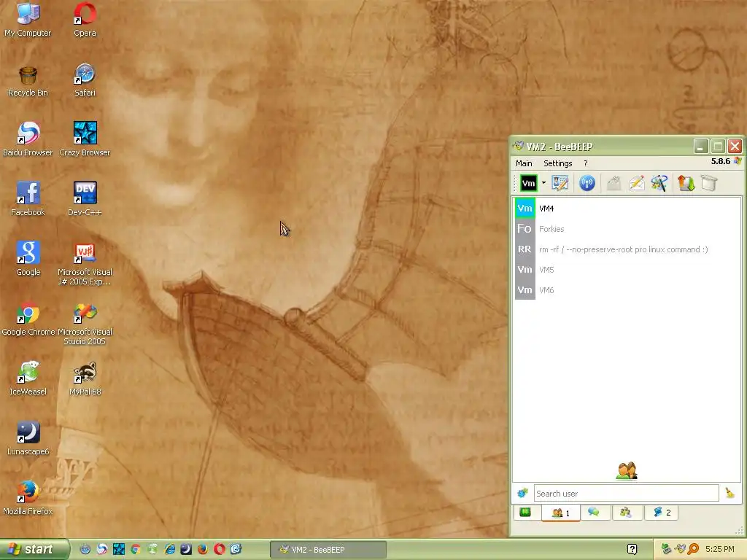This screenshot has width=747, height=560.
Task: Click the BeeBEEP bee tray icon
Action: (x=680, y=549)
